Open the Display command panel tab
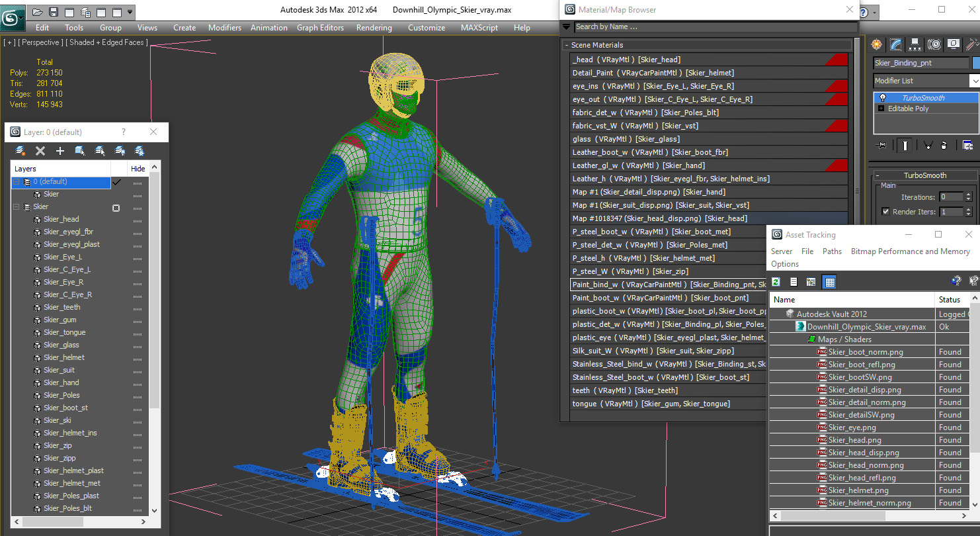Screen dimensions: 980x536 coord(954,44)
